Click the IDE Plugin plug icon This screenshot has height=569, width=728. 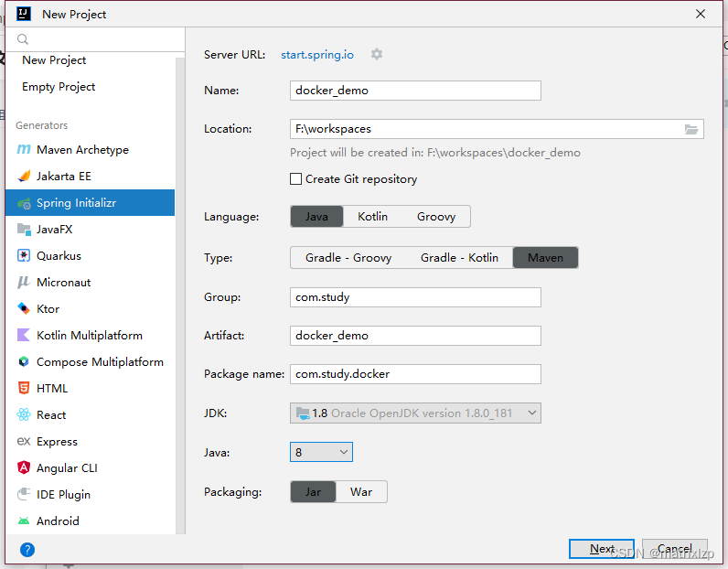pos(24,494)
